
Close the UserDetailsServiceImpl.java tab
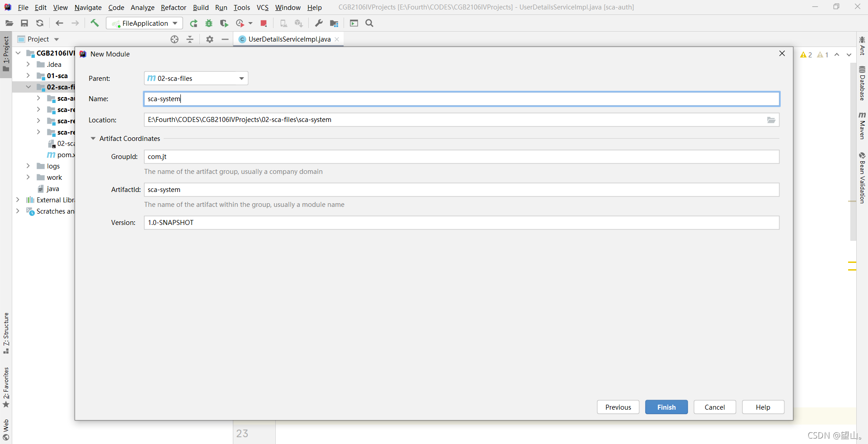(337, 39)
